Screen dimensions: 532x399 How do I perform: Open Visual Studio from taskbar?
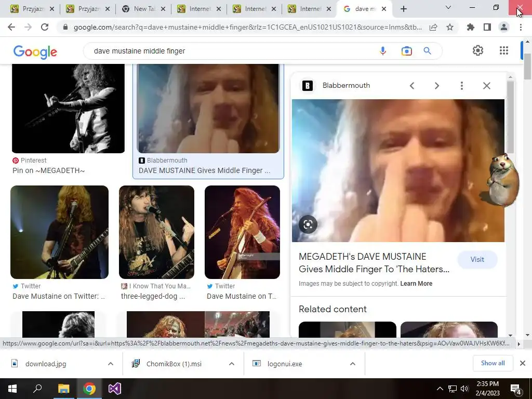[x=115, y=389]
